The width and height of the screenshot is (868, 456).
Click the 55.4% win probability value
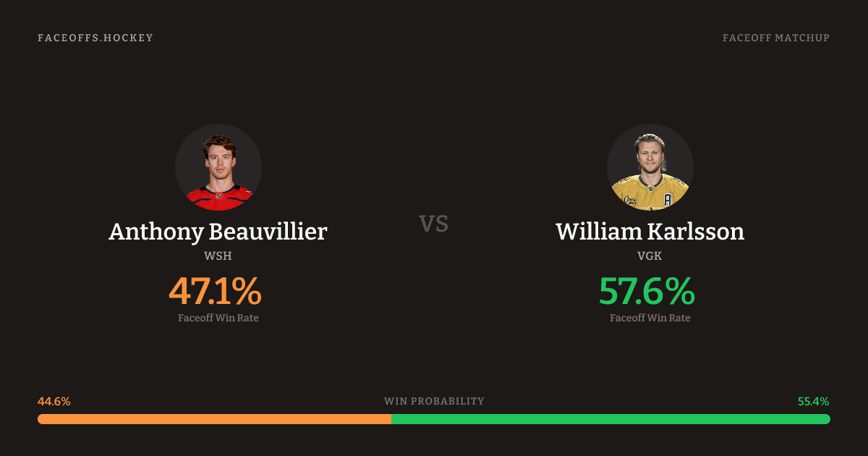(x=813, y=401)
